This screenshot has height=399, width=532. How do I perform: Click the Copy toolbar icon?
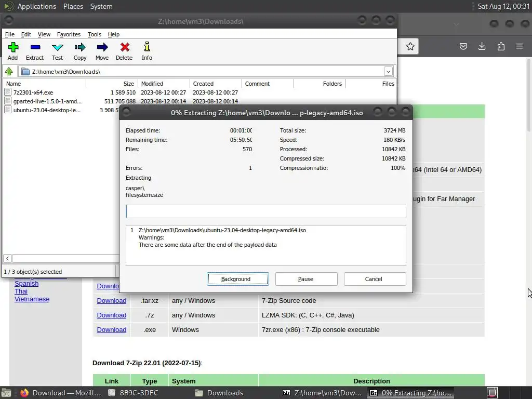point(80,47)
